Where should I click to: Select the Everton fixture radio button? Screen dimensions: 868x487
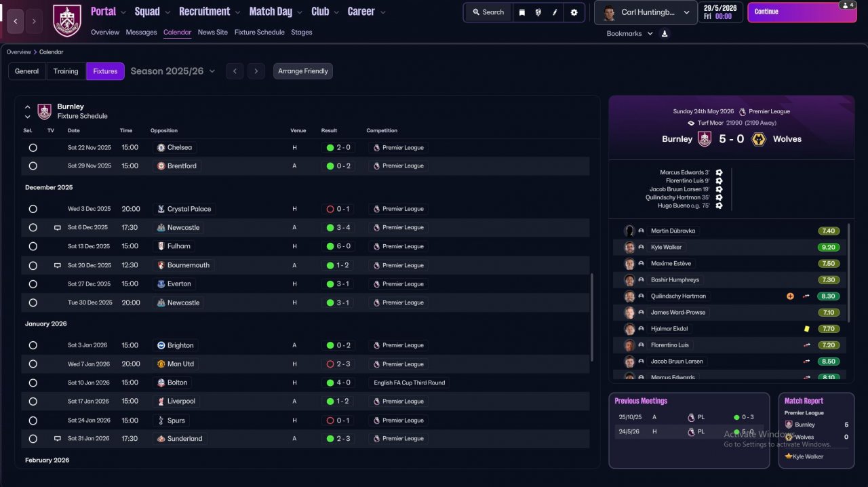33,284
